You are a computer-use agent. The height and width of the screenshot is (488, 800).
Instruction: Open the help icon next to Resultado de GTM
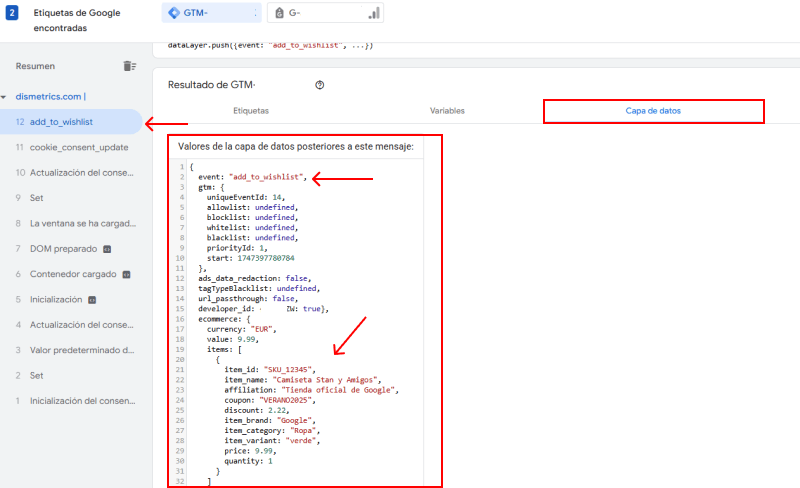pos(319,85)
